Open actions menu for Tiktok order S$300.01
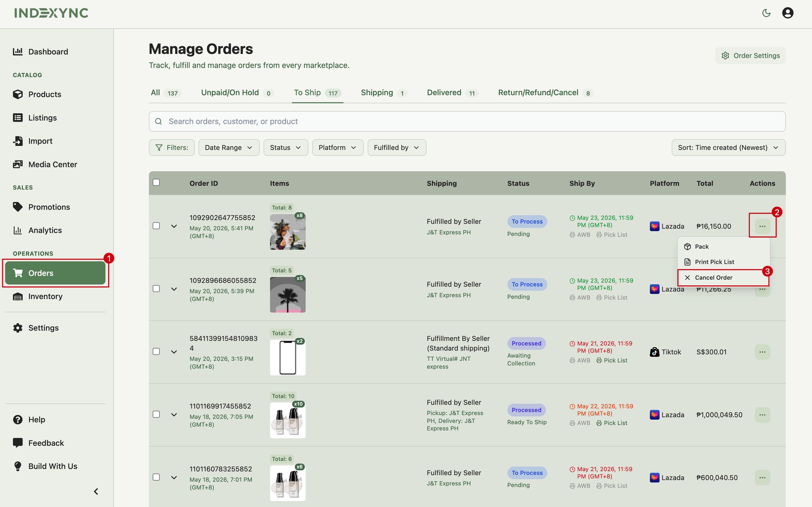 [762, 352]
